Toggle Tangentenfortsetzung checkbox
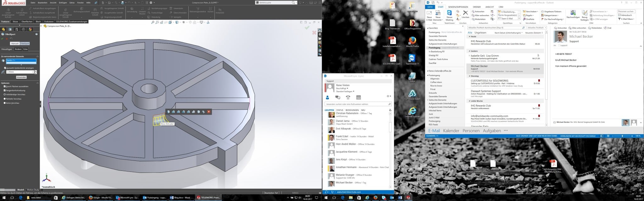Image resolution: width=644 pixels, height=201 pixels. [x=5, y=90]
